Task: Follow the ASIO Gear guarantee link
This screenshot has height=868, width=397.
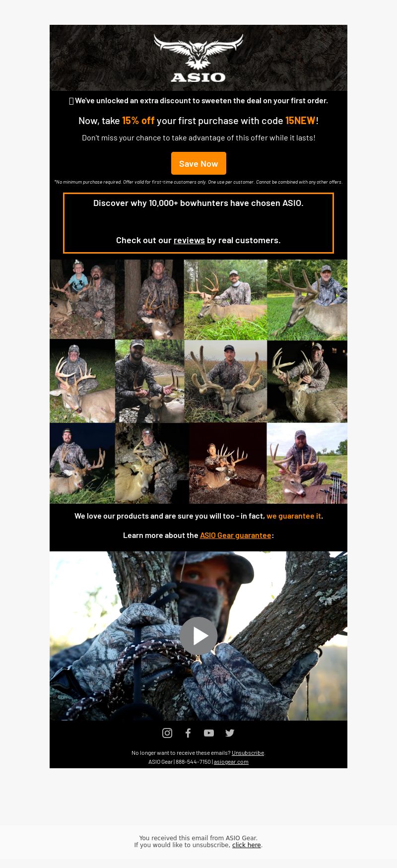Action: coord(236,535)
